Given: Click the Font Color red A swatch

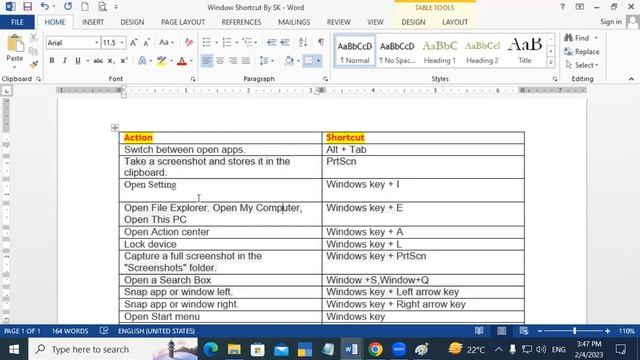Looking at the screenshot, I should [x=182, y=61].
